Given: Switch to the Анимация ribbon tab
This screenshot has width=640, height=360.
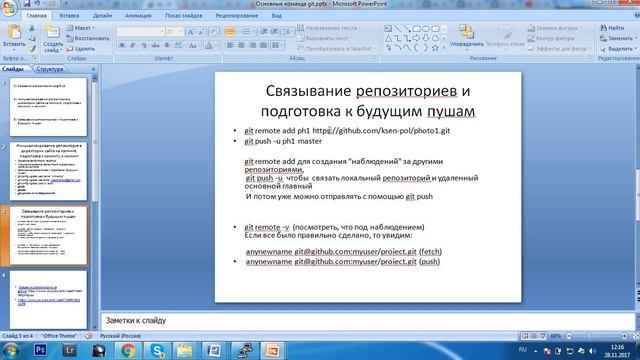Looking at the screenshot, I should [x=138, y=16].
